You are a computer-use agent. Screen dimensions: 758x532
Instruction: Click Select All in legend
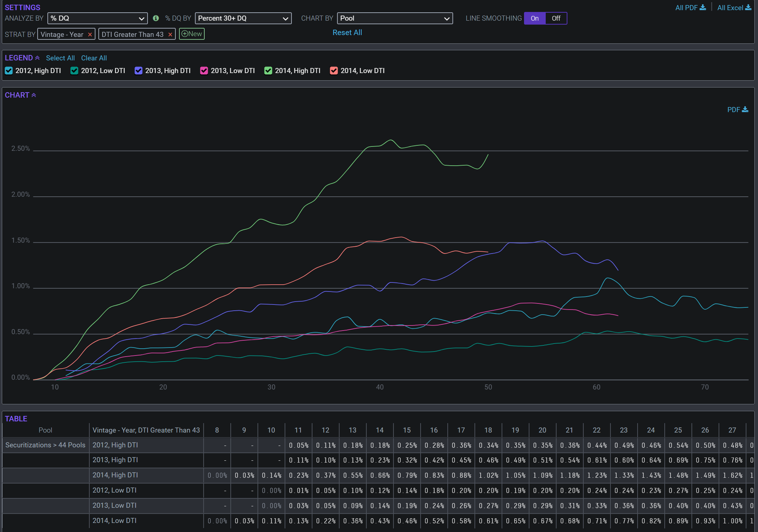(60, 58)
